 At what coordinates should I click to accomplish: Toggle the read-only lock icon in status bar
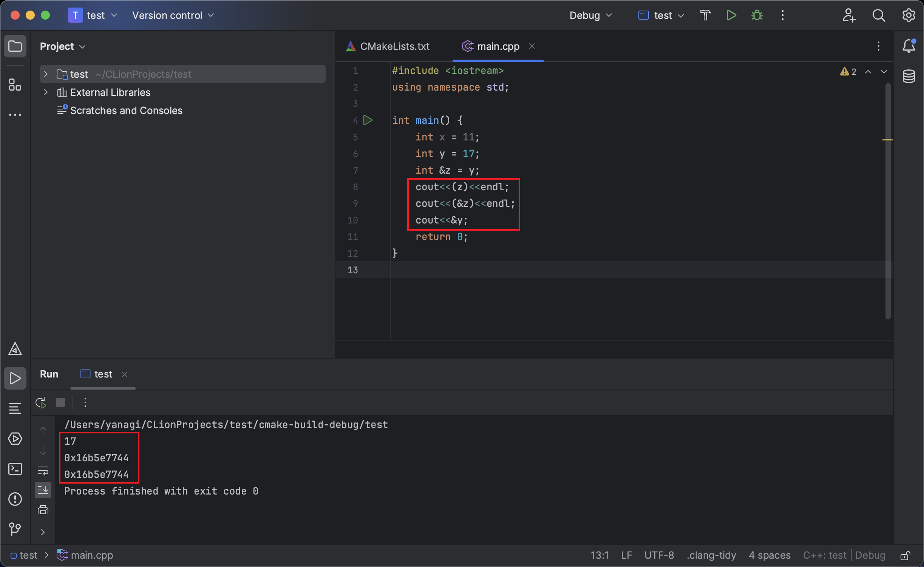[905, 555]
